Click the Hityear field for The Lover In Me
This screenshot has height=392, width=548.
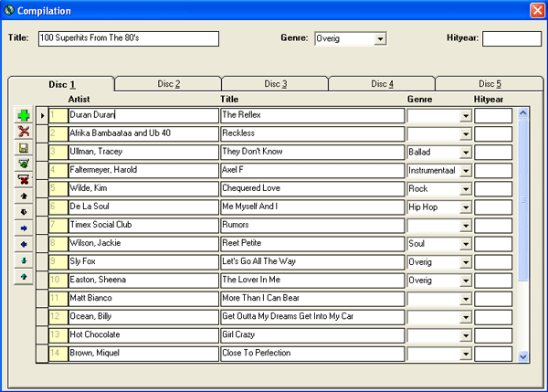click(493, 281)
